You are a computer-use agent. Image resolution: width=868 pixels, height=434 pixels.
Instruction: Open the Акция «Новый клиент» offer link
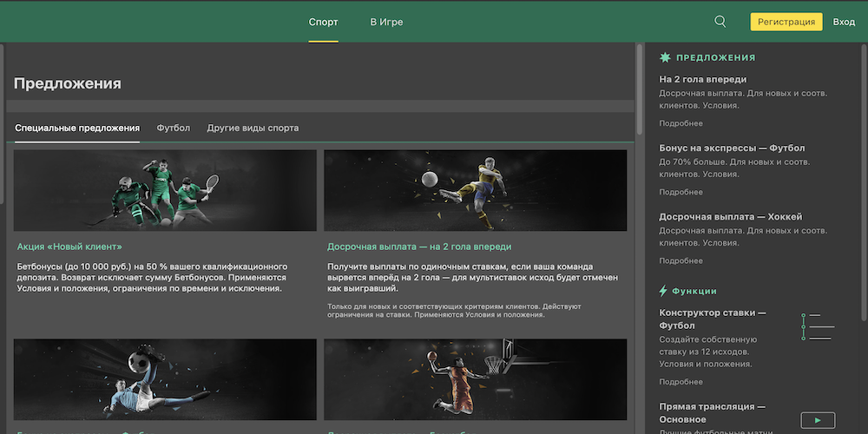tap(69, 247)
